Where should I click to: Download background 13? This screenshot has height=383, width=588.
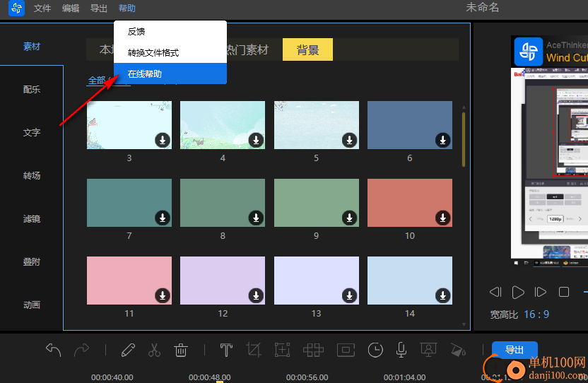349,295
